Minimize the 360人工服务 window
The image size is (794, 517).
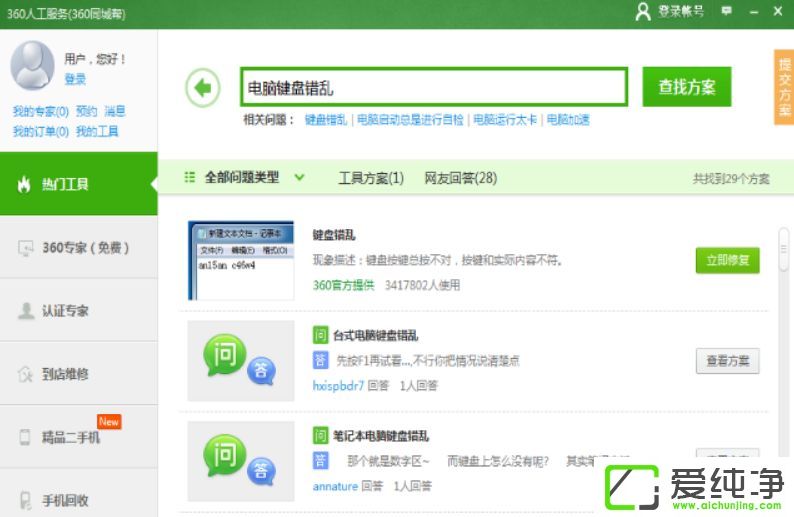click(x=754, y=12)
